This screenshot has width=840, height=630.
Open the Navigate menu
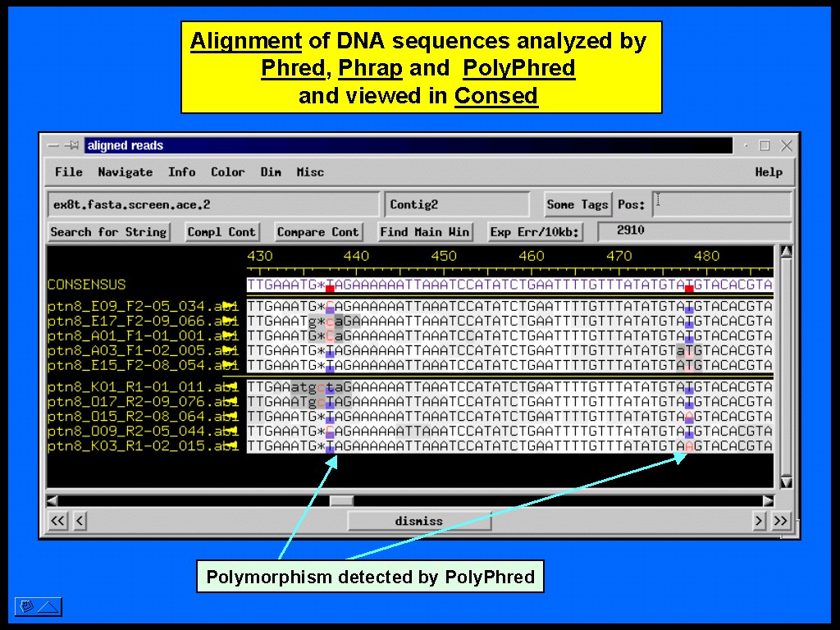pyautogui.click(x=125, y=172)
